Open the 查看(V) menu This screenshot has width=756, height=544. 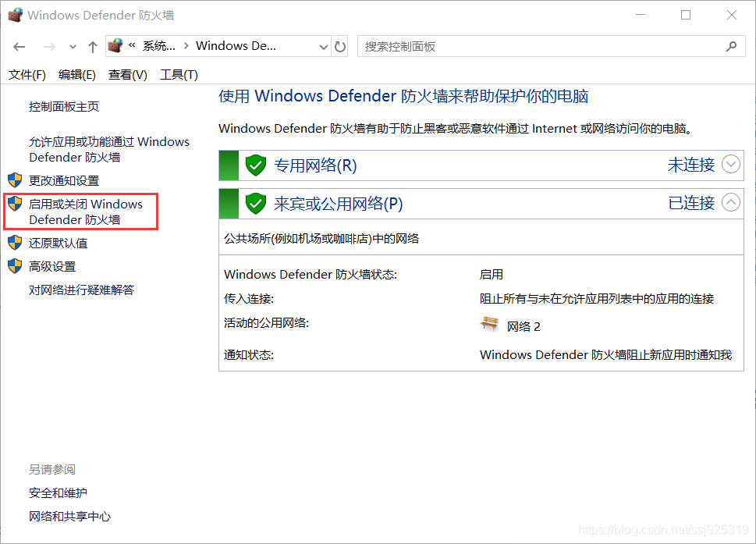127,75
